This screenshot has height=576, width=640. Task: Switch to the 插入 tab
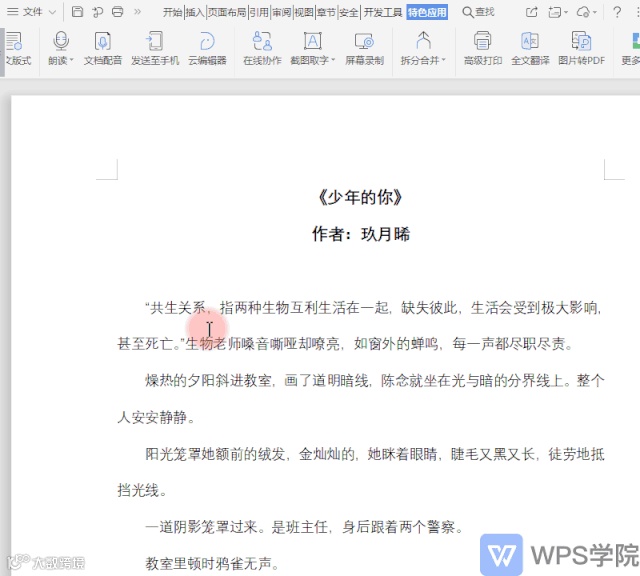[195, 13]
